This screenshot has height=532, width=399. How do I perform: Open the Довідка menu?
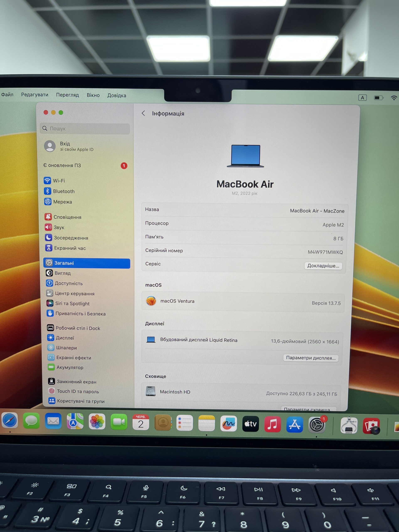(x=117, y=95)
